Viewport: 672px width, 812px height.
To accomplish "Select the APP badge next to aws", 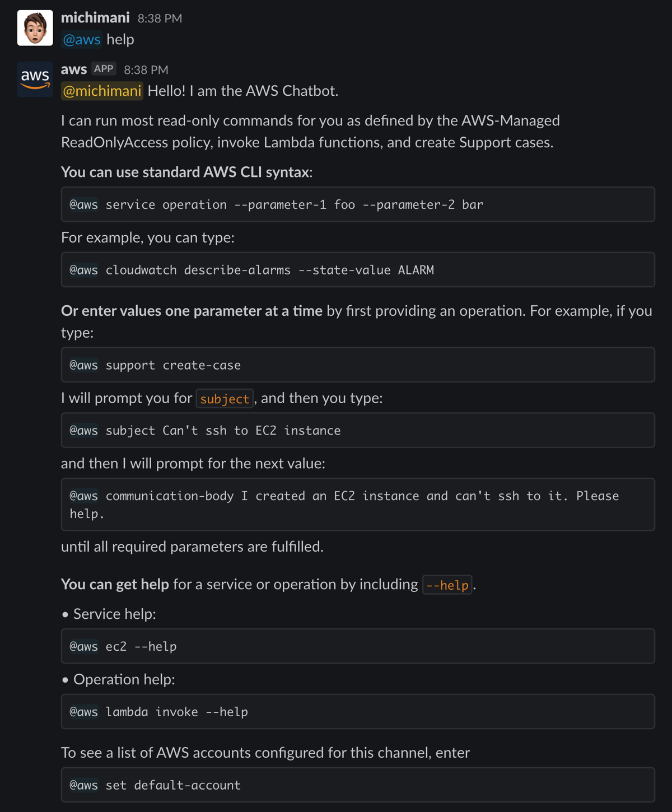I will 104,68.
